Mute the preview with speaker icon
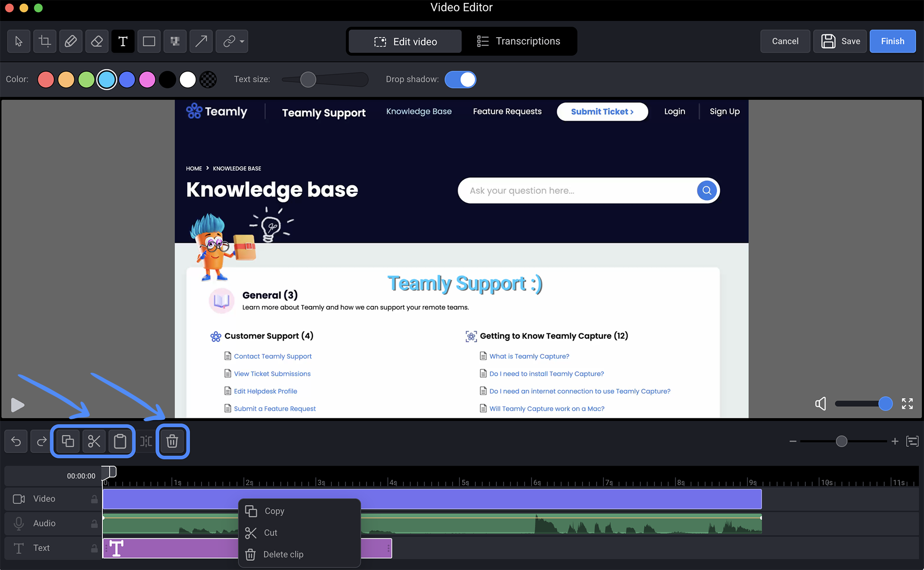Image resolution: width=924 pixels, height=570 pixels. (821, 403)
